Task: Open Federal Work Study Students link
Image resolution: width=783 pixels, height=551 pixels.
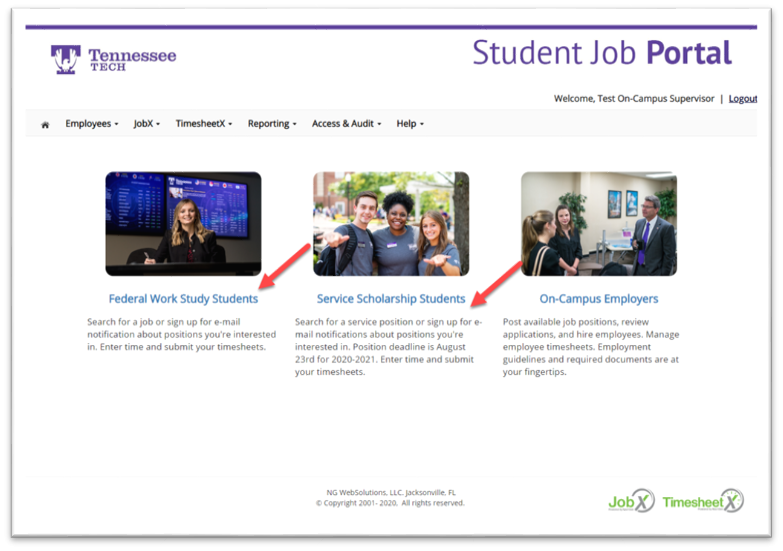Action: [183, 299]
